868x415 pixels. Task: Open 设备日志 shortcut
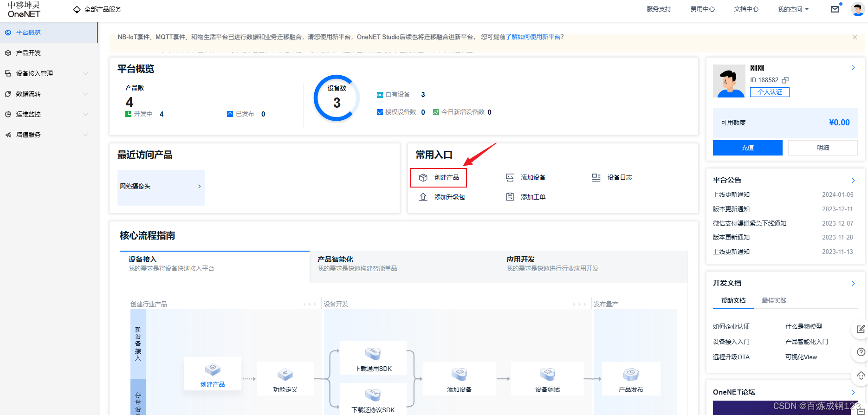pyautogui.click(x=612, y=178)
